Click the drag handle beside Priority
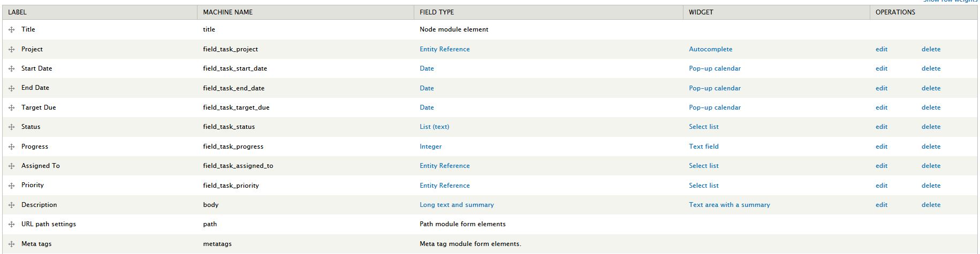 point(12,186)
